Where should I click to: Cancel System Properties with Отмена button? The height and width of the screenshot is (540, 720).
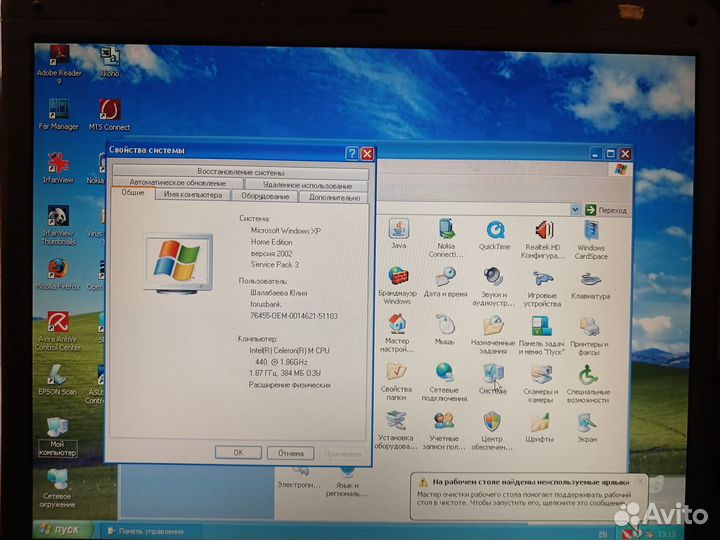point(291,453)
